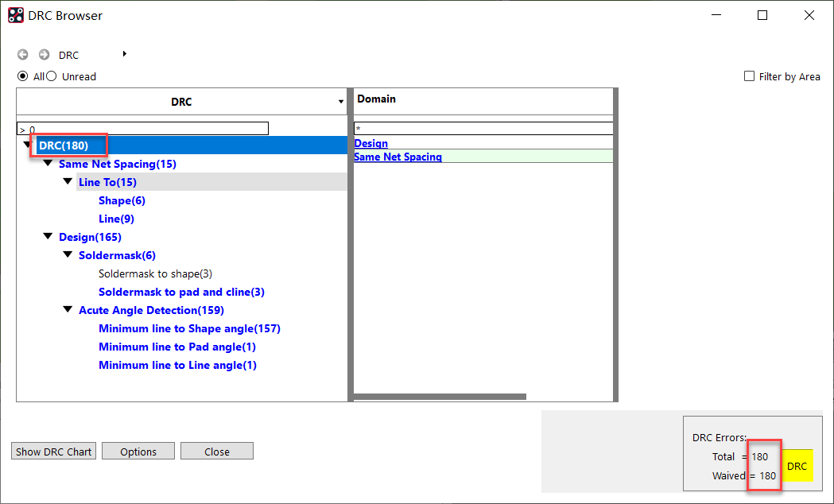834x504 pixels.
Task: Click the Domain column filter field
Action: point(483,128)
